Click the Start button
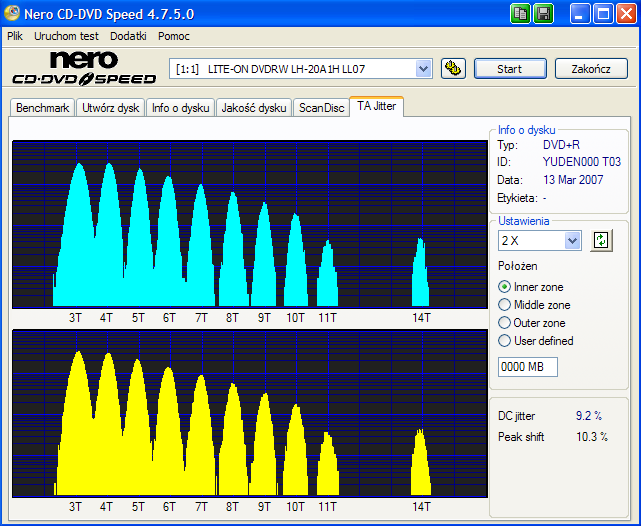Screen dimensions: 641x526 click(510, 69)
